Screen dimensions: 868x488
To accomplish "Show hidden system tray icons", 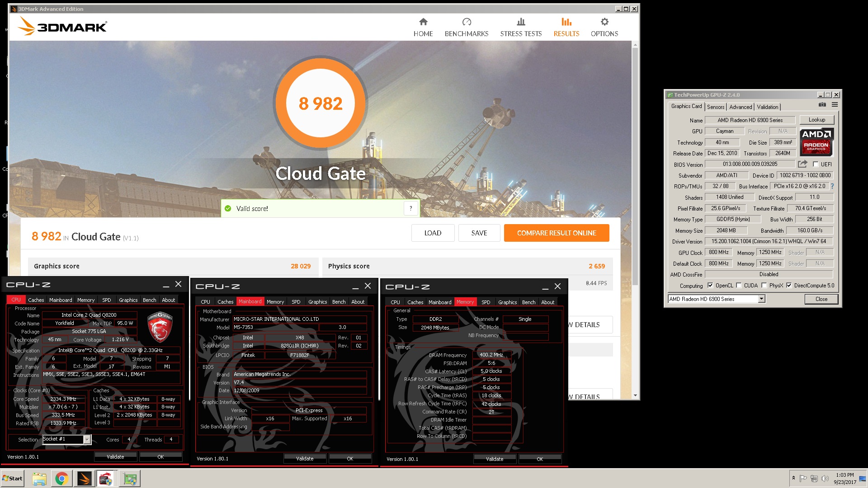I will (x=793, y=478).
